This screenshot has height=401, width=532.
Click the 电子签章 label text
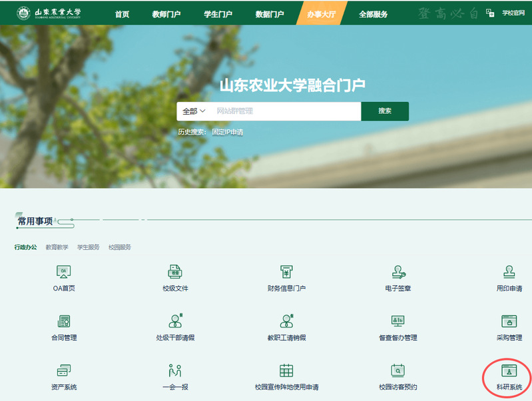398,288
